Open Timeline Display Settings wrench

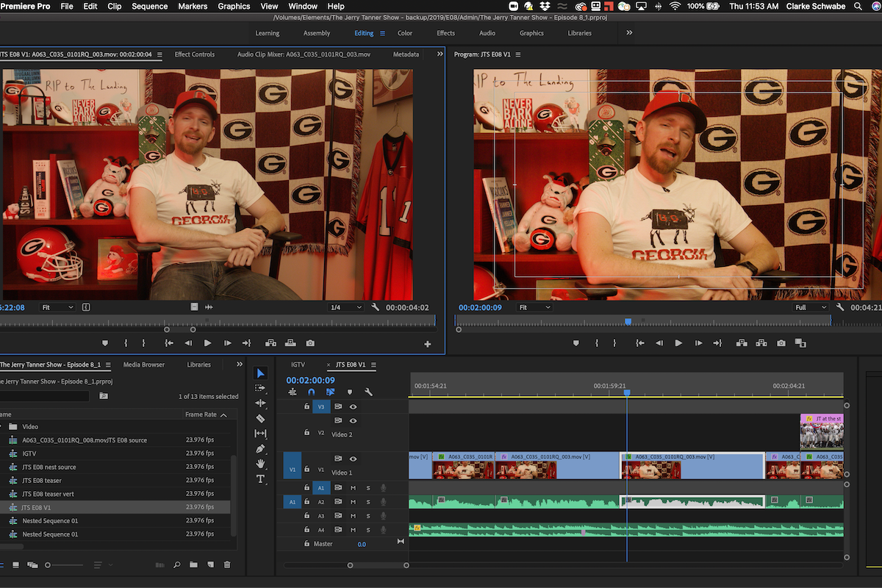(368, 392)
